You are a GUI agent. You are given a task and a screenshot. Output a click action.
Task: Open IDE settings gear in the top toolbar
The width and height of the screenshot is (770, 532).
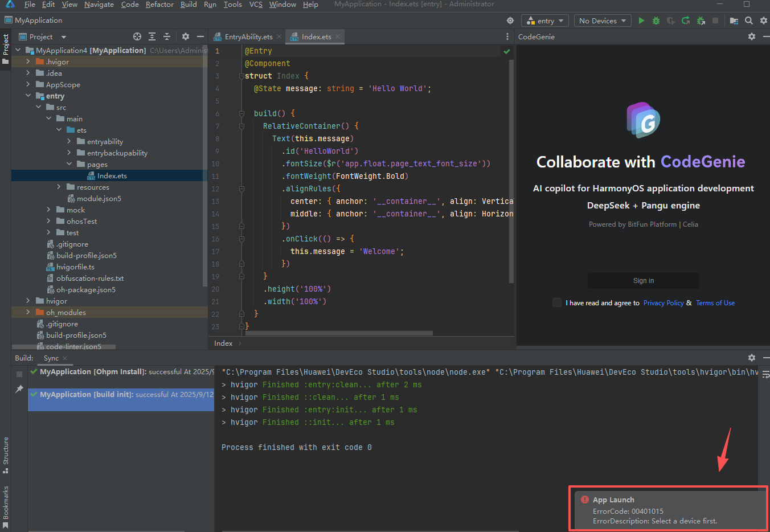pyautogui.click(x=764, y=21)
